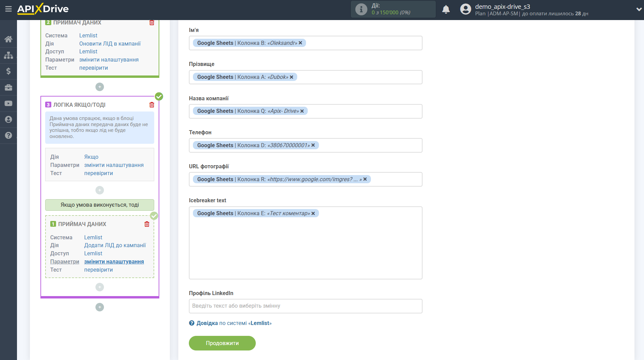The height and width of the screenshot is (360, 644).
Task: Expand the account dropdown chevron
Action: point(639,10)
